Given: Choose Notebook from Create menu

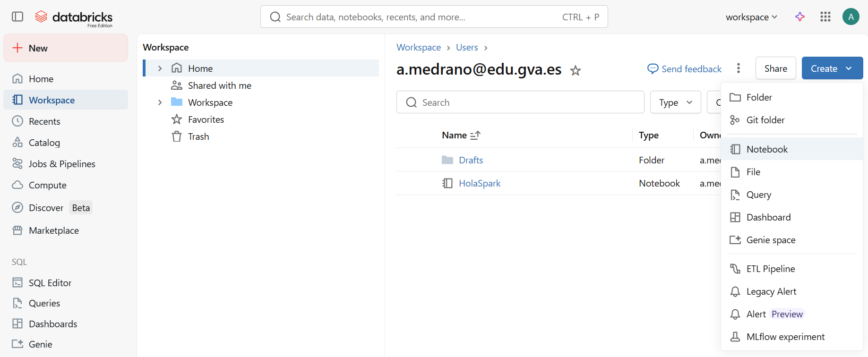Looking at the screenshot, I should point(792,149).
